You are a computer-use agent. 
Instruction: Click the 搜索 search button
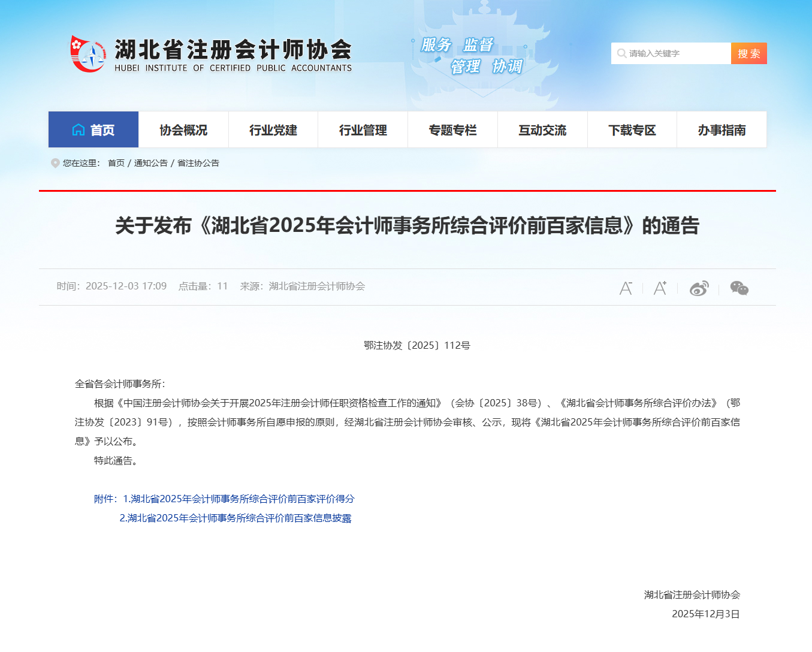pyautogui.click(x=748, y=53)
